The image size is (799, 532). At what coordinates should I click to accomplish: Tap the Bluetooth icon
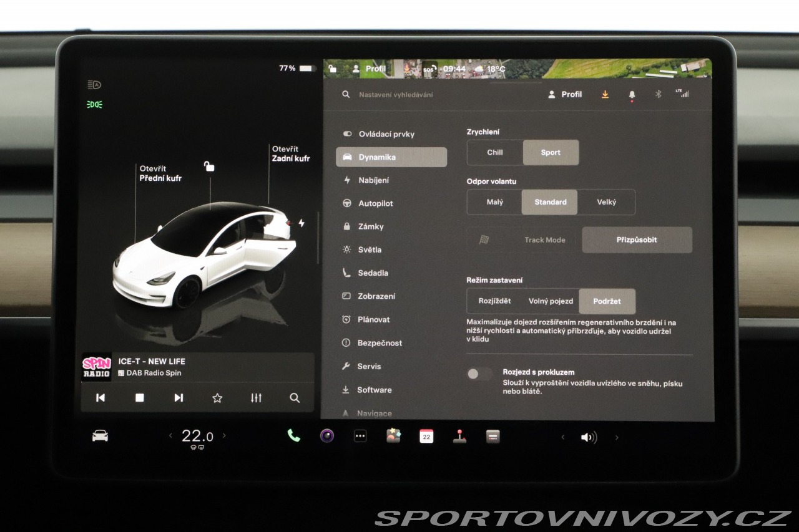658,94
